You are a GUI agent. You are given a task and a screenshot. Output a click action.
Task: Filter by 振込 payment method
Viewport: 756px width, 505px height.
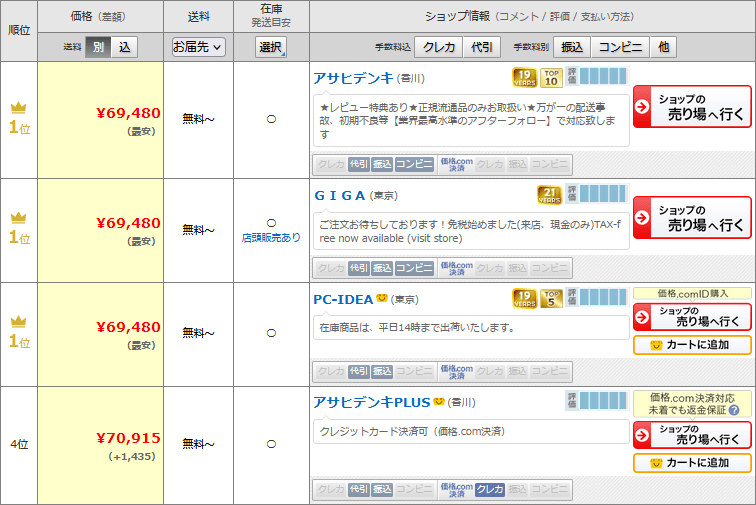[x=572, y=46]
